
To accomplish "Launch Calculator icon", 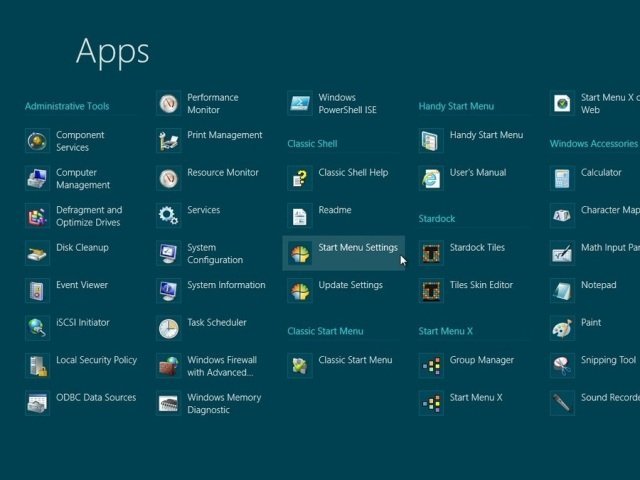I will 562,178.
